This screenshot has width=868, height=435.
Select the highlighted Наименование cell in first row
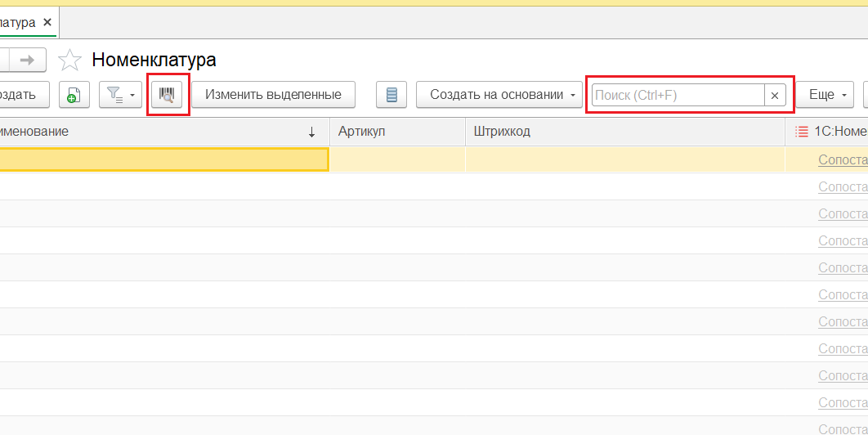[163, 159]
